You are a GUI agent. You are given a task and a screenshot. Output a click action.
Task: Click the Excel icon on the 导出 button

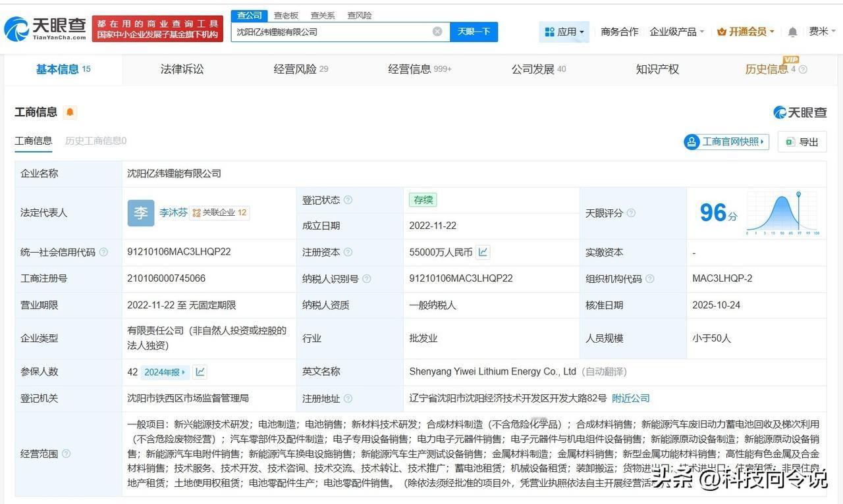pyautogui.click(x=787, y=141)
